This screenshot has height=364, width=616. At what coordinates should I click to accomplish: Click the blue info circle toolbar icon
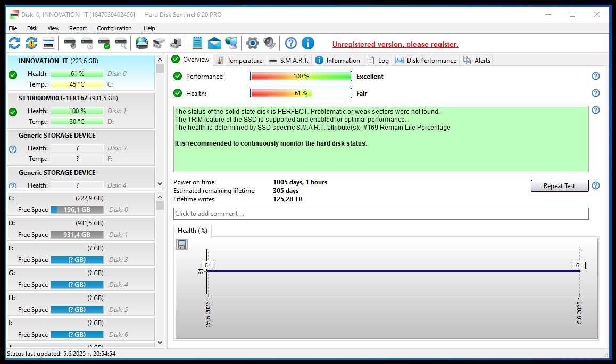point(308,43)
